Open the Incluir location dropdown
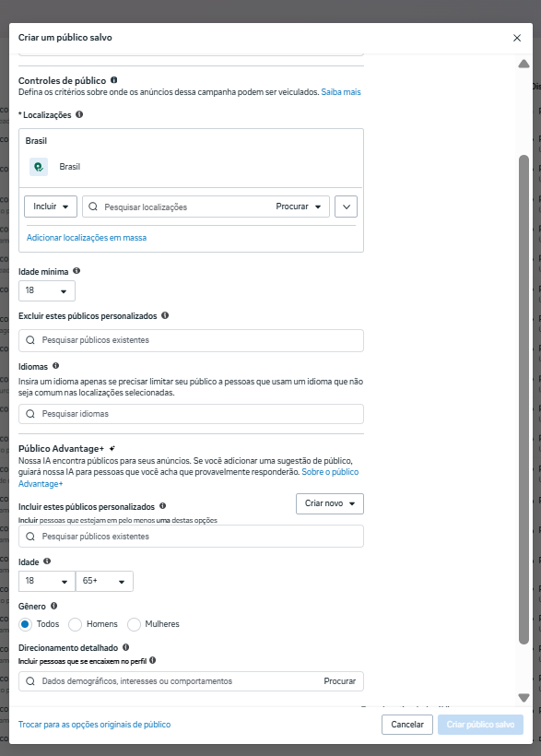The height and width of the screenshot is (756, 541). [x=51, y=207]
